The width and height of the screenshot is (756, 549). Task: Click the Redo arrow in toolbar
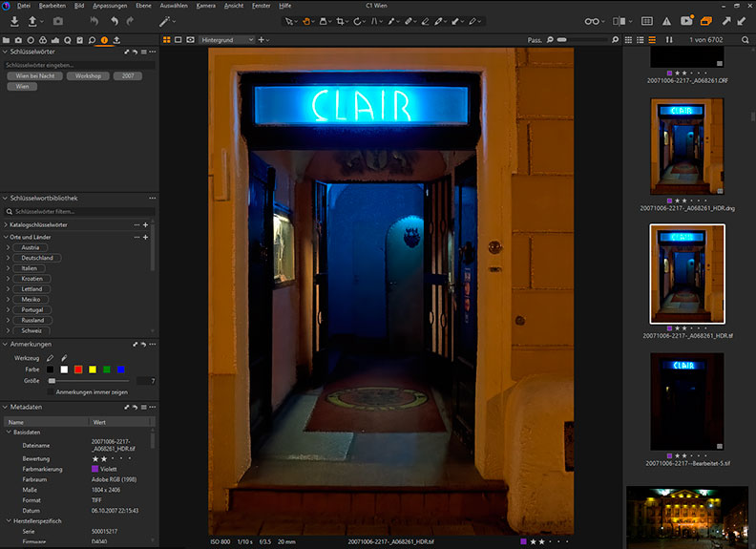pyautogui.click(x=130, y=21)
